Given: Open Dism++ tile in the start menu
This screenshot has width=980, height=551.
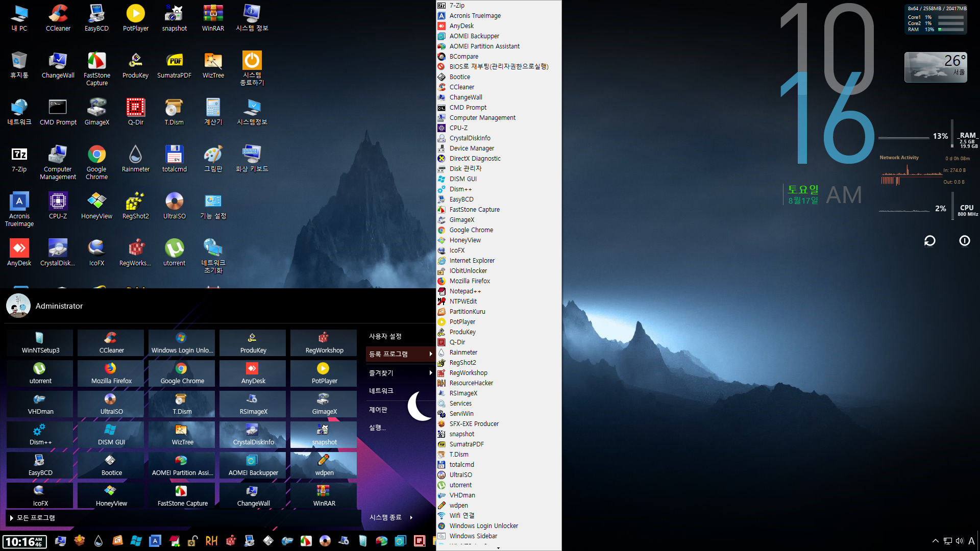Looking at the screenshot, I should coord(40,435).
